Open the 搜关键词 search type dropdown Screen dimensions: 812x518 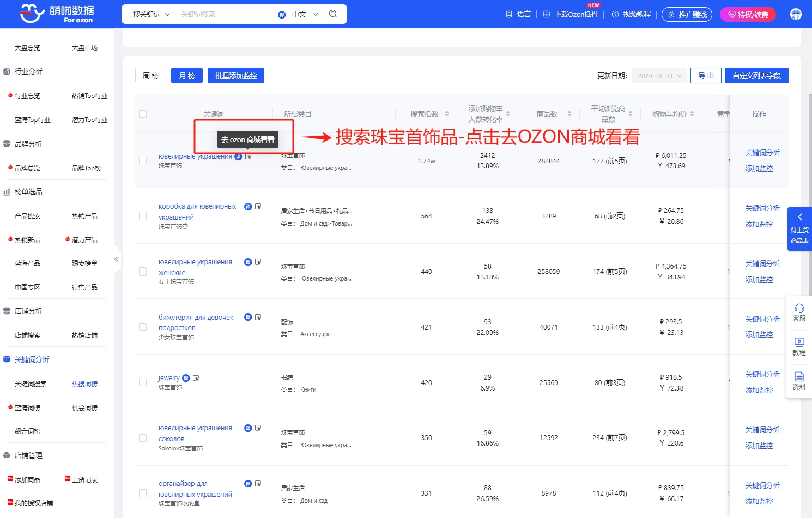click(x=151, y=14)
